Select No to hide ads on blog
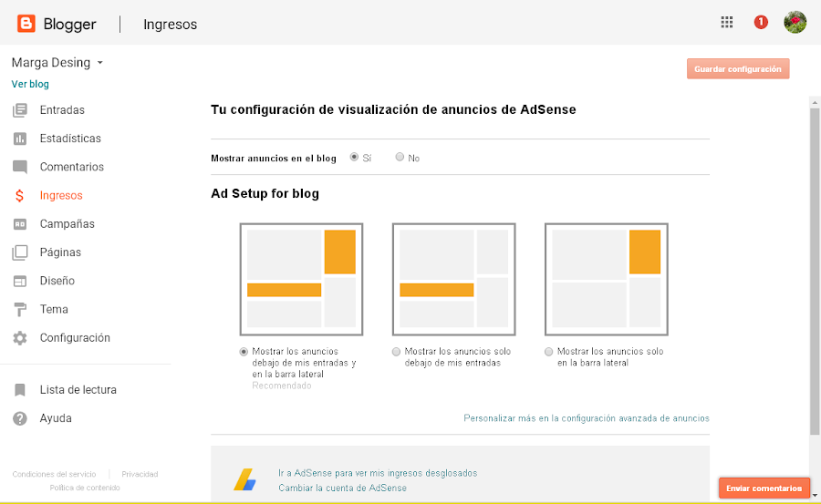Image resolution: width=821 pixels, height=504 pixels. pos(400,157)
